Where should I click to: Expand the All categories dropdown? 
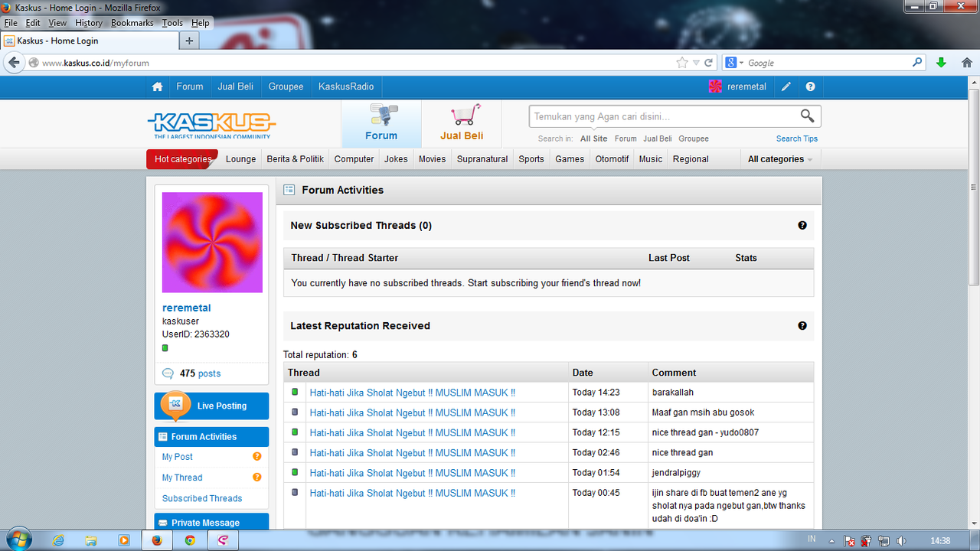[x=780, y=159]
